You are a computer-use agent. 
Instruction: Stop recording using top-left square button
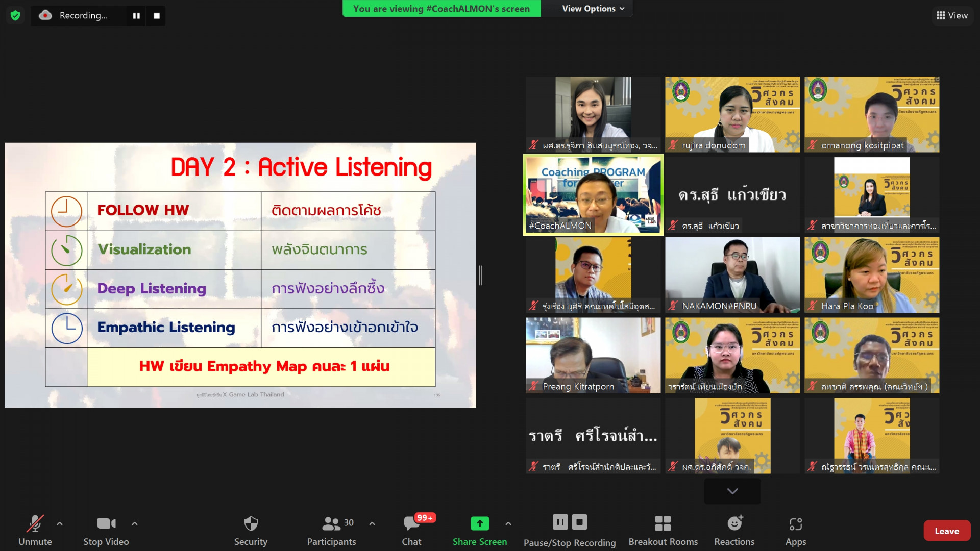(x=157, y=16)
